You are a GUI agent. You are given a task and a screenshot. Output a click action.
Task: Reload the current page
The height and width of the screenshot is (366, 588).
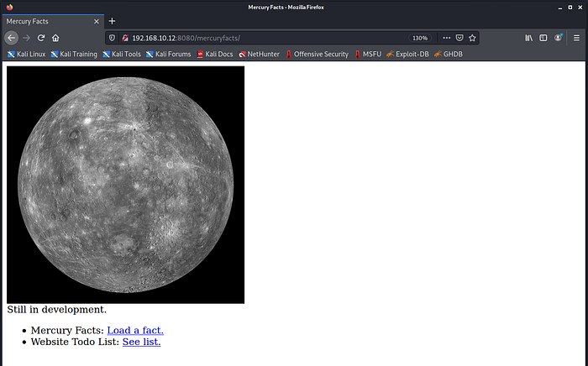click(x=40, y=38)
